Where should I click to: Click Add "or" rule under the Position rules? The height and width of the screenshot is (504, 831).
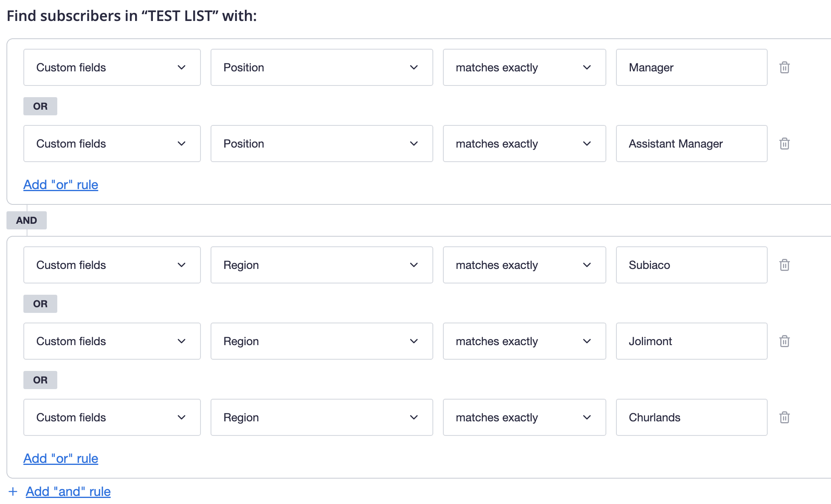(61, 185)
